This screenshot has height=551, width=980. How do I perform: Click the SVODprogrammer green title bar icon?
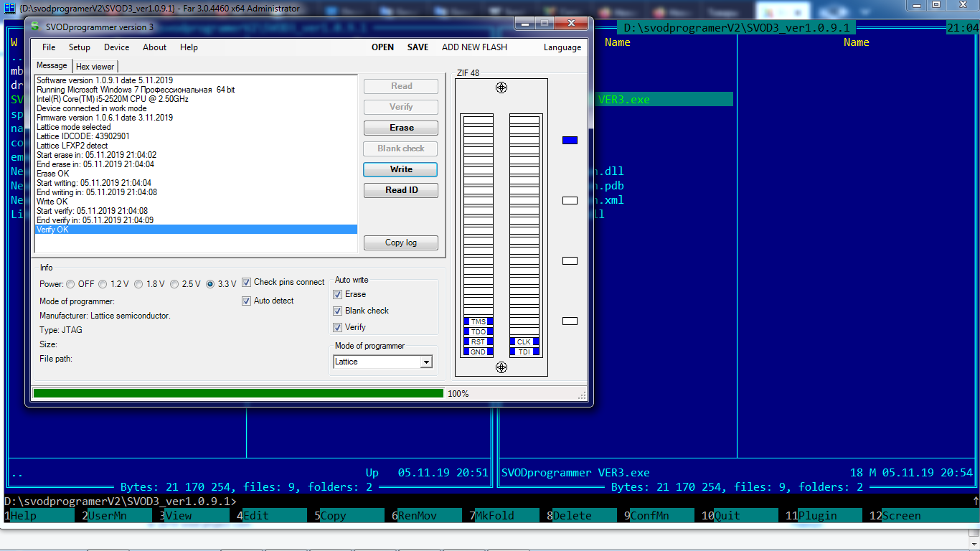36,27
